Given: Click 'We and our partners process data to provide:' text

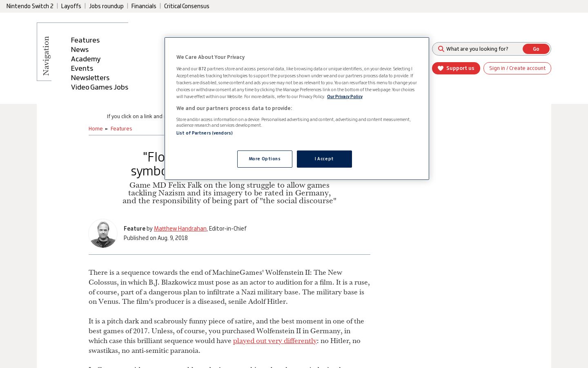Looking at the screenshot, I should click(x=234, y=108).
